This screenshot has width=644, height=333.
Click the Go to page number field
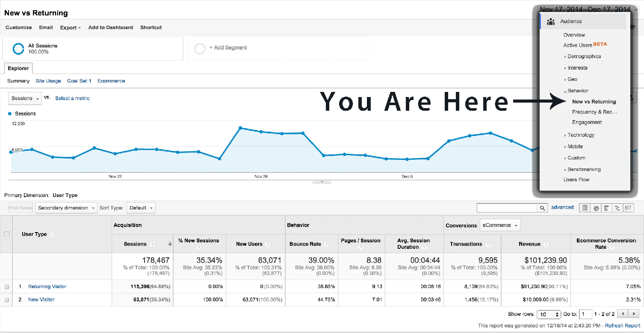pyautogui.click(x=585, y=314)
